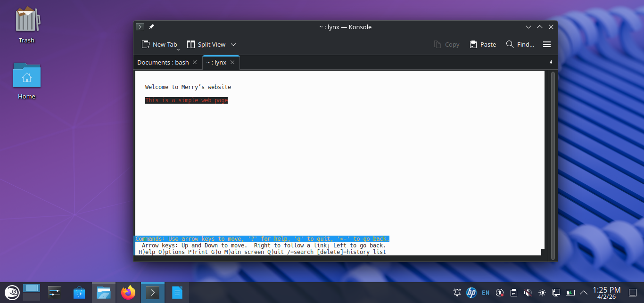Click the New Tab button
Viewport: 644px width, 303px height.
click(158, 44)
